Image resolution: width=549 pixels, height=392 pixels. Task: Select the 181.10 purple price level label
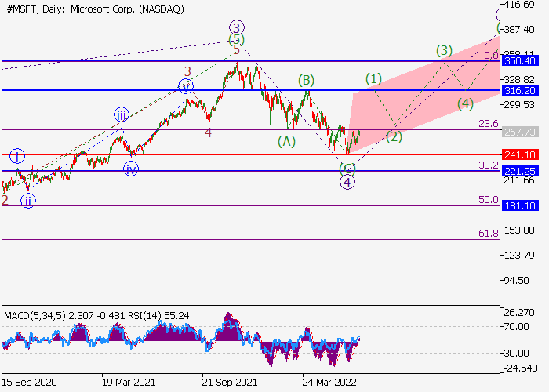coord(519,205)
